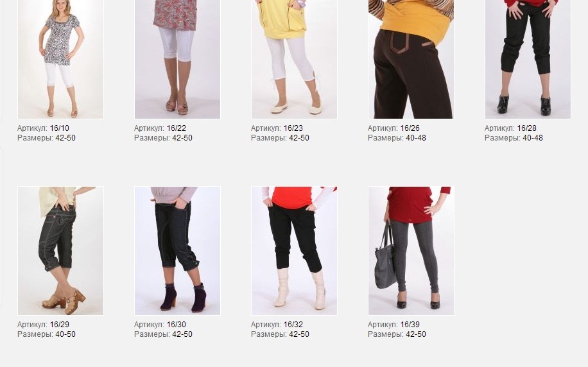588x367 pixels.
Task: Click the Артикул: 16/22 label
Action: (x=160, y=128)
